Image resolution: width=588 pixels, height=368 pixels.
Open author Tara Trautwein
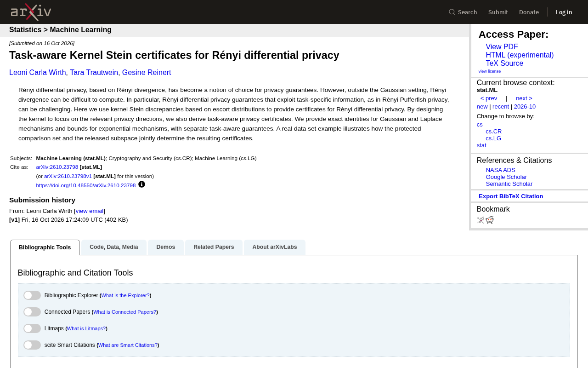pos(94,73)
